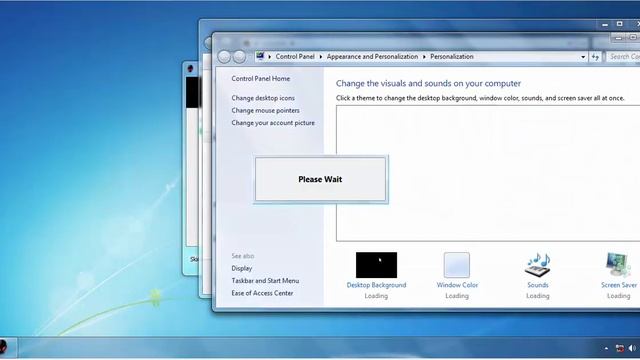Click the flag notification tray icon
This screenshot has width=640, height=360.
tap(620, 348)
